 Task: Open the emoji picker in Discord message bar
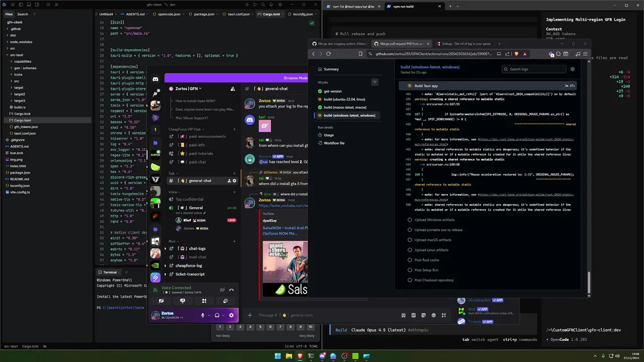(434, 315)
